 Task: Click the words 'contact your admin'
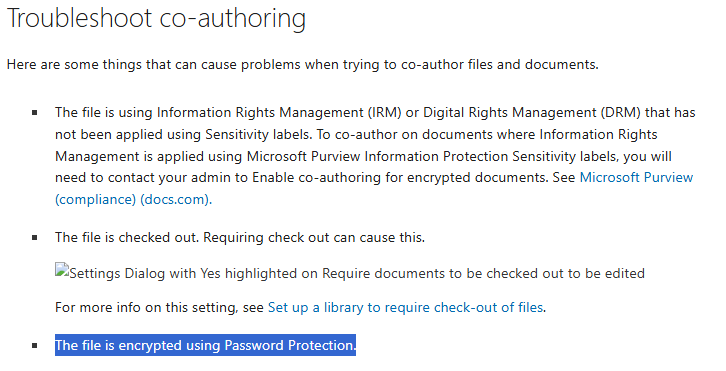tap(178, 177)
